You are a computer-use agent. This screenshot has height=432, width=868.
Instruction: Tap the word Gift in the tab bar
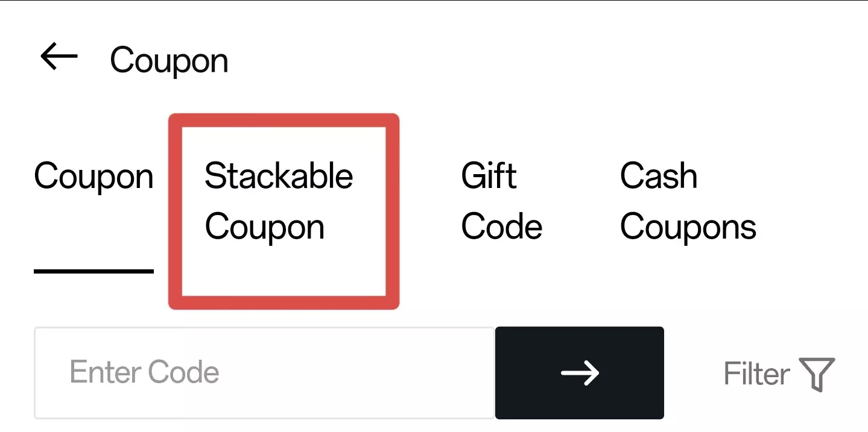coord(489,177)
